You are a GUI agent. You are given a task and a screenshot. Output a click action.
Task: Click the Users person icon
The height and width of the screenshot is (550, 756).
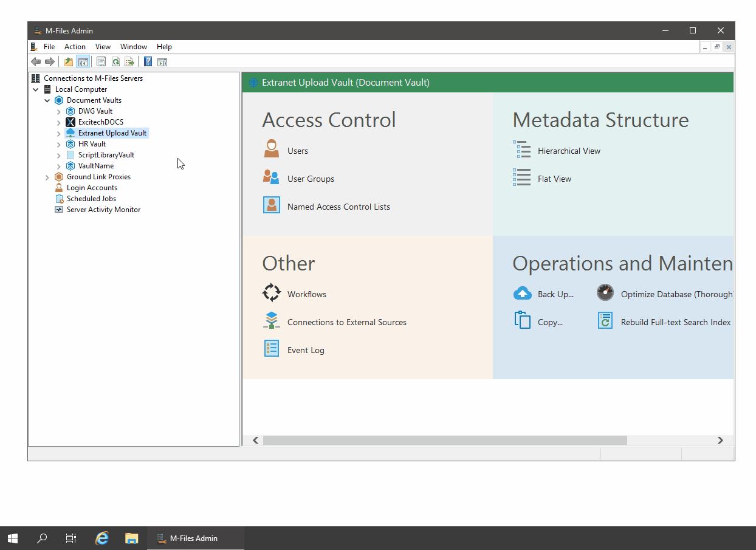point(272,149)
